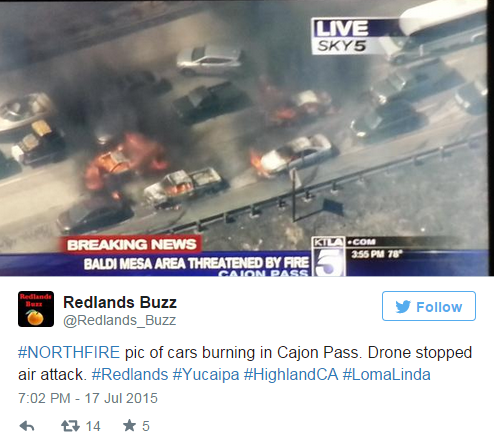Click the KTLA 5 logo in the photo
Viewport: 494px width, 446px height.
point(328,257)
